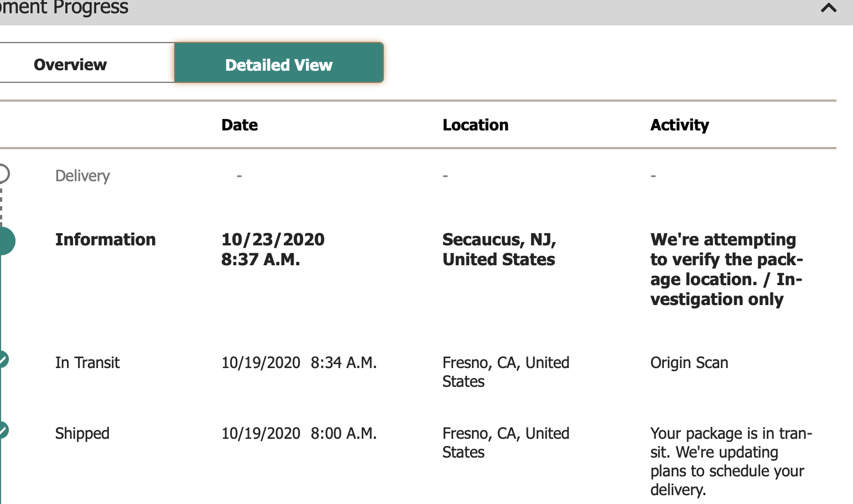Click the In Transit status label
The height and width of the screenshot is (504, 853).
click(87, 363)
